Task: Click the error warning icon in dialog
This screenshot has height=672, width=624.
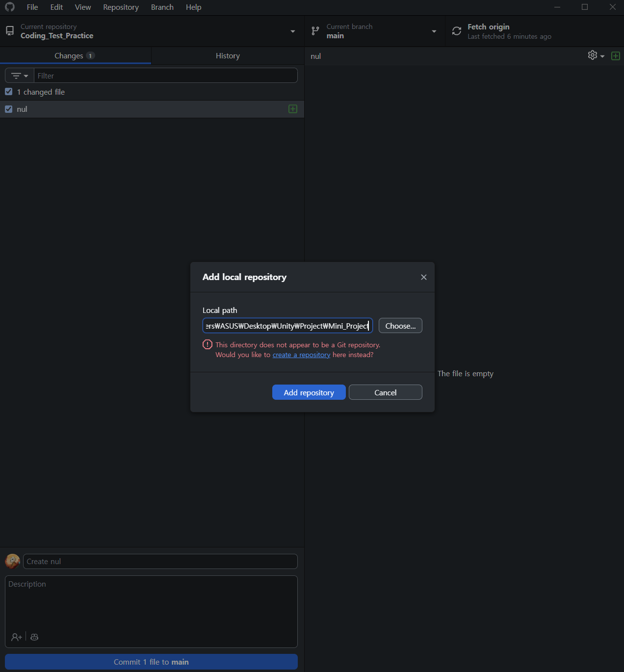Action: (208, 344)
